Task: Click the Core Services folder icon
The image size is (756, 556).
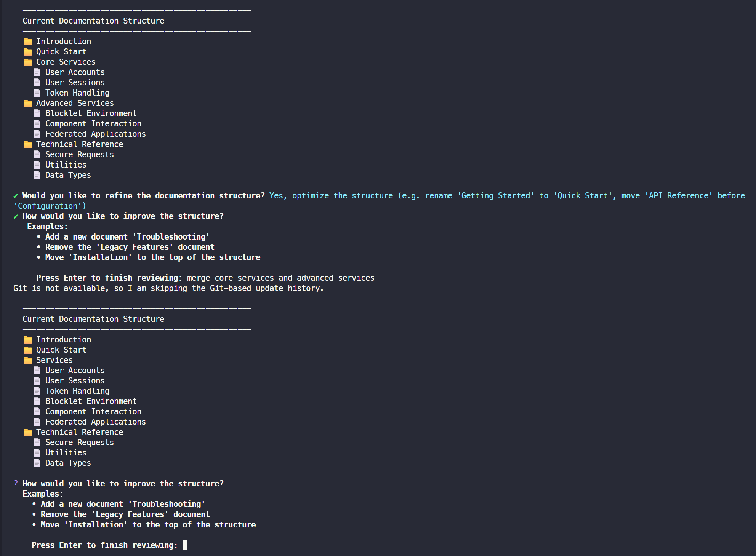Action: coord(28,62)
